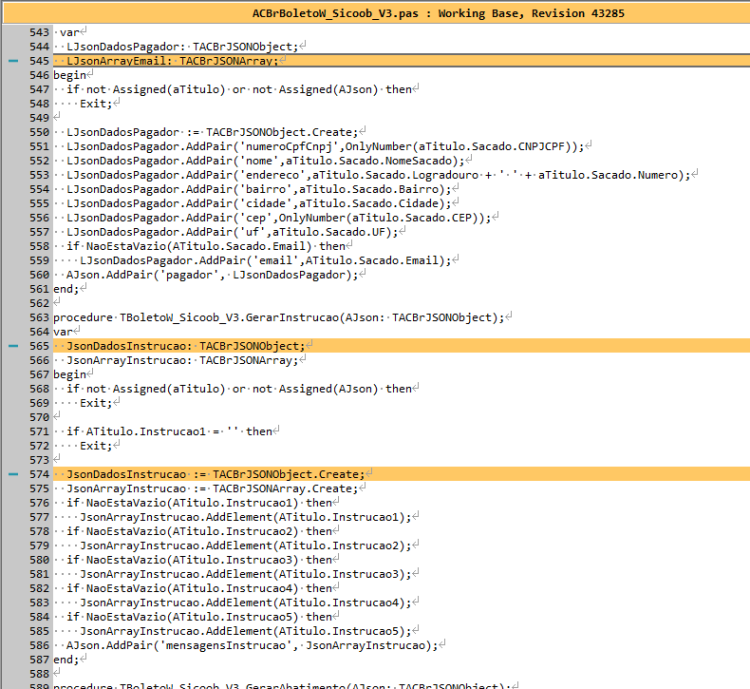Click the 'bairro' AddPair line
Screen dimensions: 750x689
tap(259, 189)
